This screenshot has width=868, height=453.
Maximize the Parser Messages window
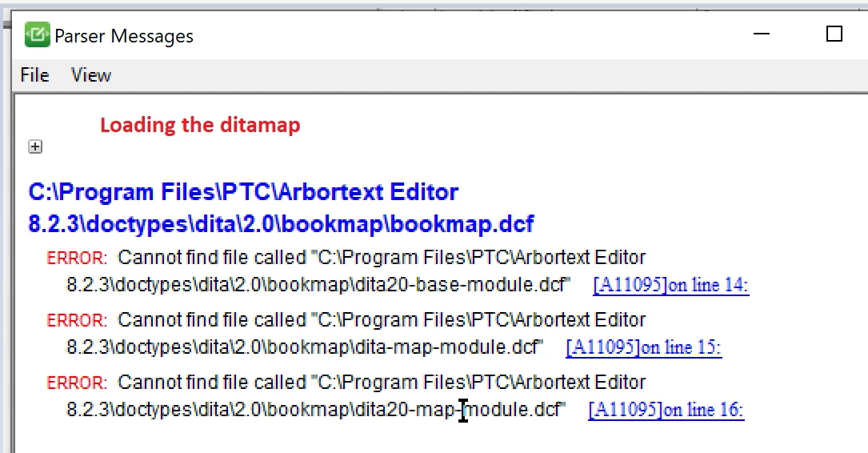coord(834,34)
